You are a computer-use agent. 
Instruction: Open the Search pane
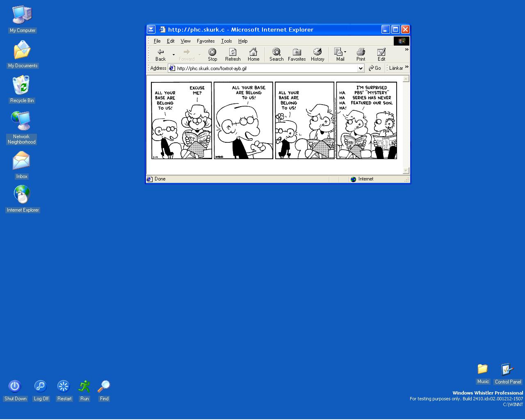(276, 55)
